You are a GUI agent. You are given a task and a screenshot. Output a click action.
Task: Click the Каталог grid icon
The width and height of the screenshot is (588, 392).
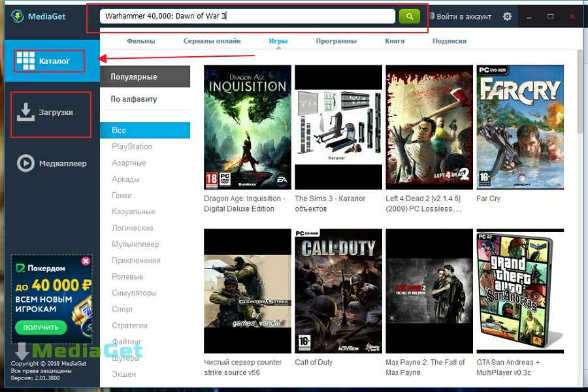[x=25, y=61]
